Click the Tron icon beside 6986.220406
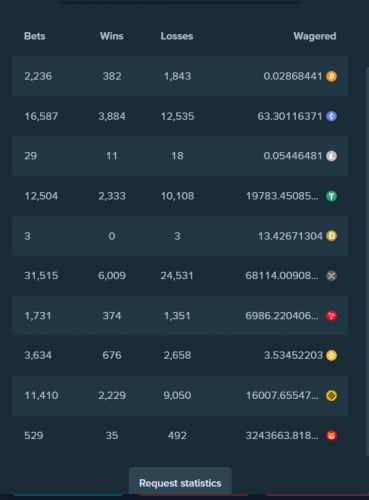Image resolution: width=369 pixels, height=500 pixels. click(331, 316)
